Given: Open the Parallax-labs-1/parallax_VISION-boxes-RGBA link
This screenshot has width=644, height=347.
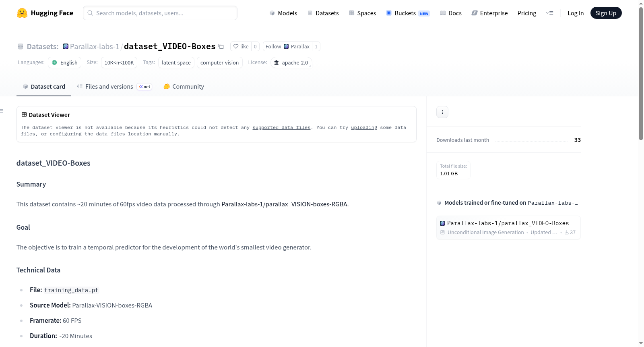Looking at the screenshot, I should [x=284, y=204].
